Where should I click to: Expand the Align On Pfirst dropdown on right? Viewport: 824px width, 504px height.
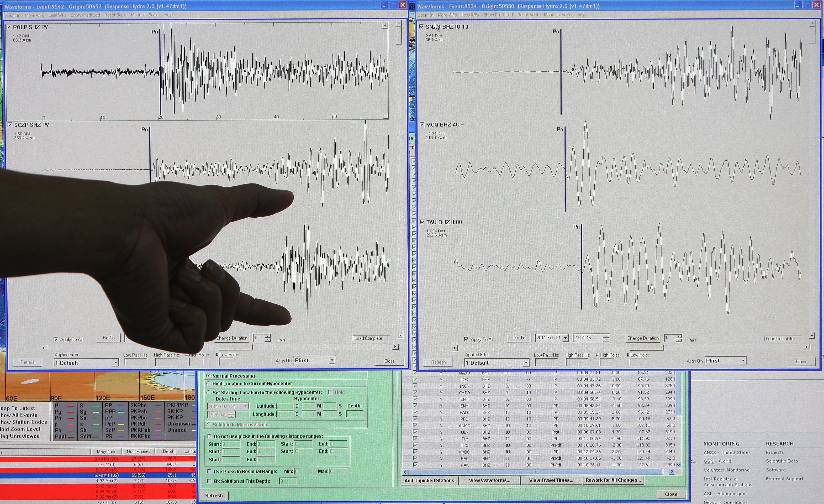pyautogui.click(x=743, y=361)
